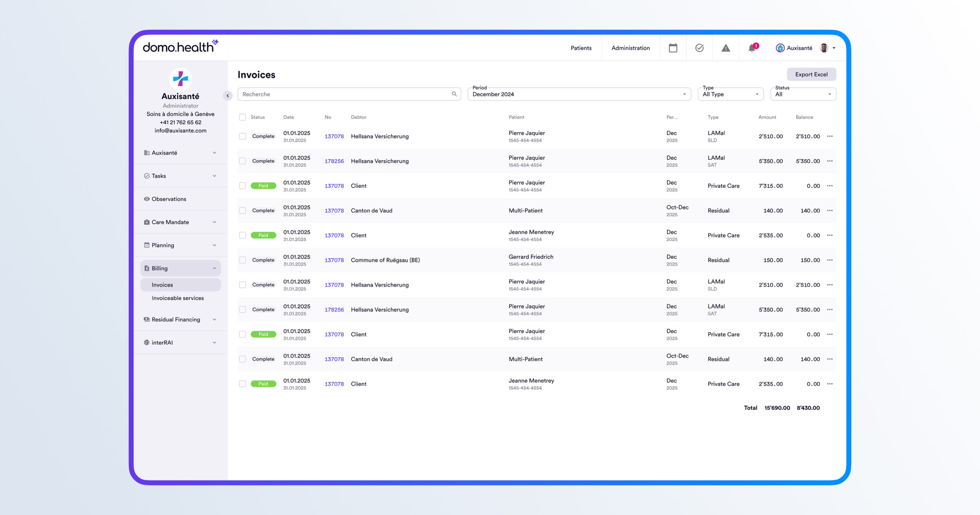The width and height of the screenshot is (980, 515).
Task: Click the Export Excel button
Action: point(811,74)
